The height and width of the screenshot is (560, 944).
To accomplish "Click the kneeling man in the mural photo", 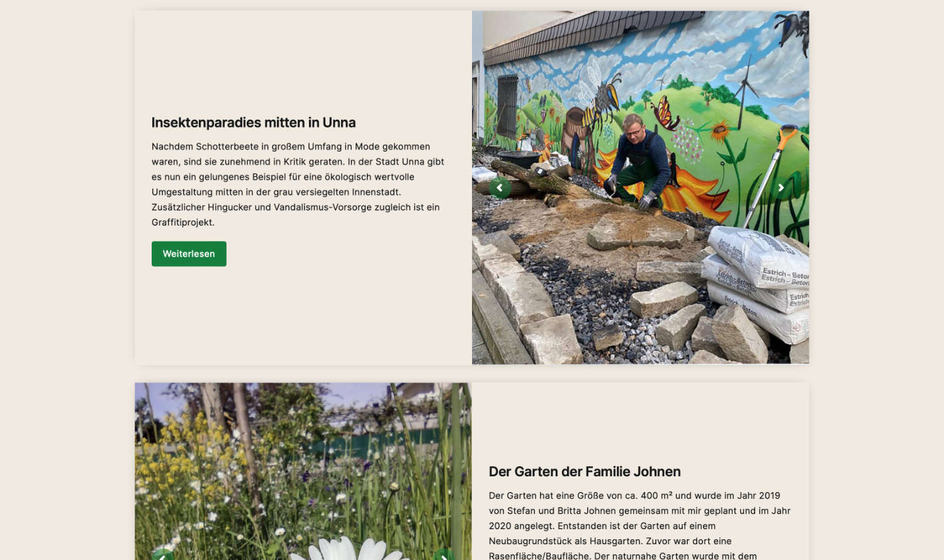I will [636, 164].
